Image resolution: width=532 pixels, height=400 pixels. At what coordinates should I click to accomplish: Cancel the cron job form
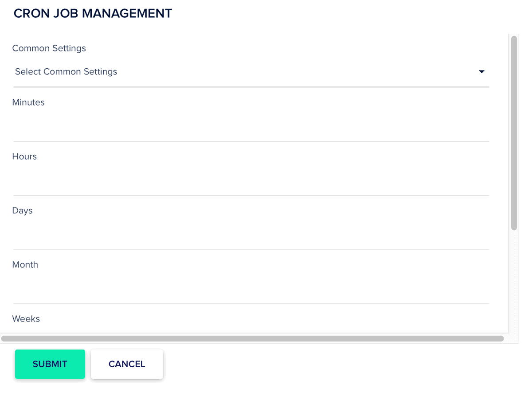(x=127, y=364)
